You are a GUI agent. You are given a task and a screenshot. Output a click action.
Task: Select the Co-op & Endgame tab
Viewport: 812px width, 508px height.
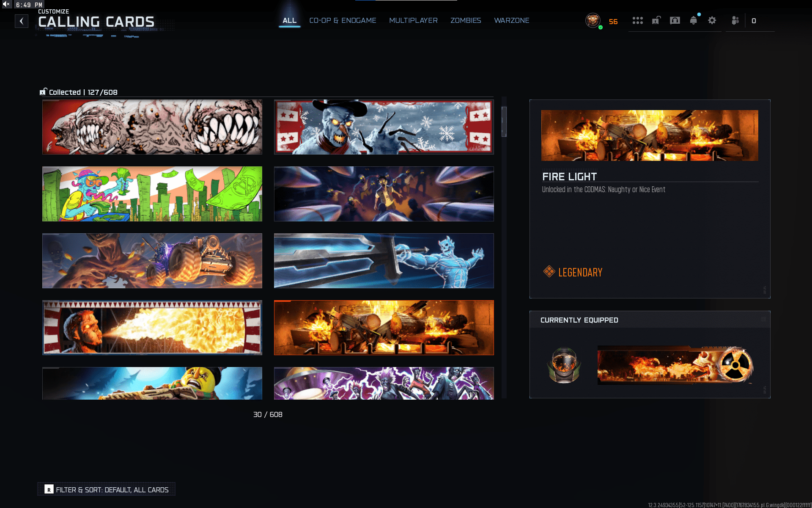click(343, 20)
